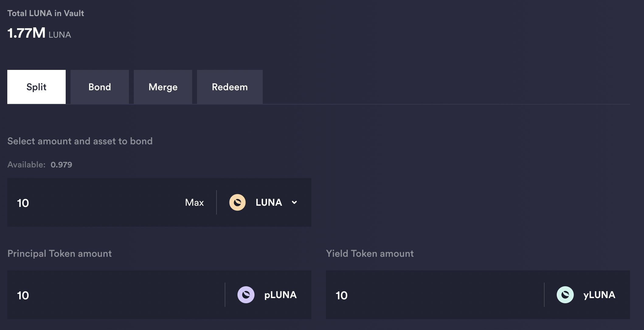Viewport: 644px width, 330px height.
Task: Select the Split tab
Action: pos(36,87)
